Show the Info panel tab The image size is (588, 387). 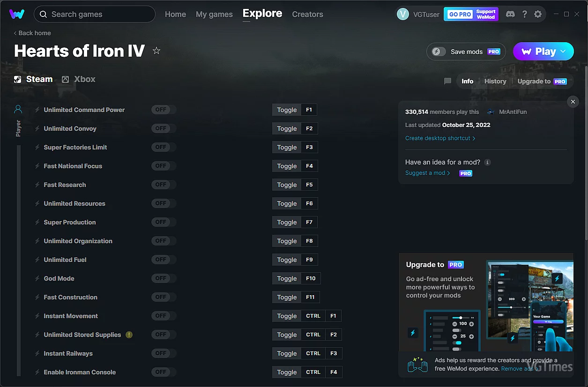[467, 81]
